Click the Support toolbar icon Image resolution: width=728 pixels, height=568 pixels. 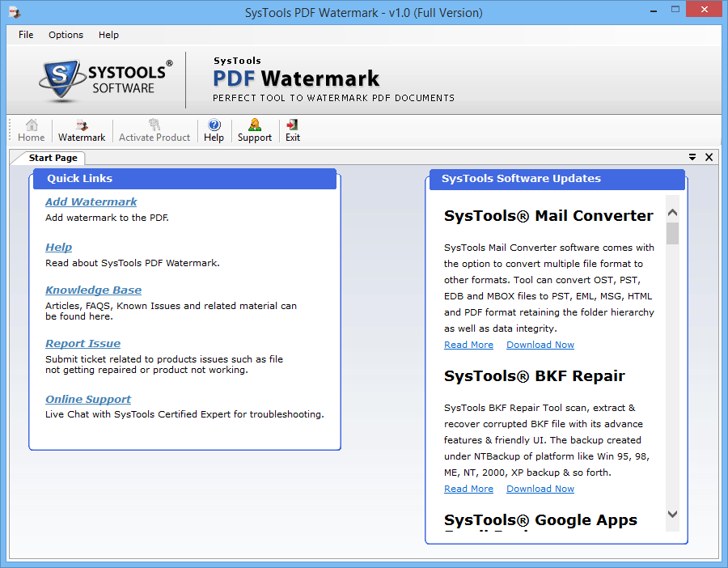point(255,130)
